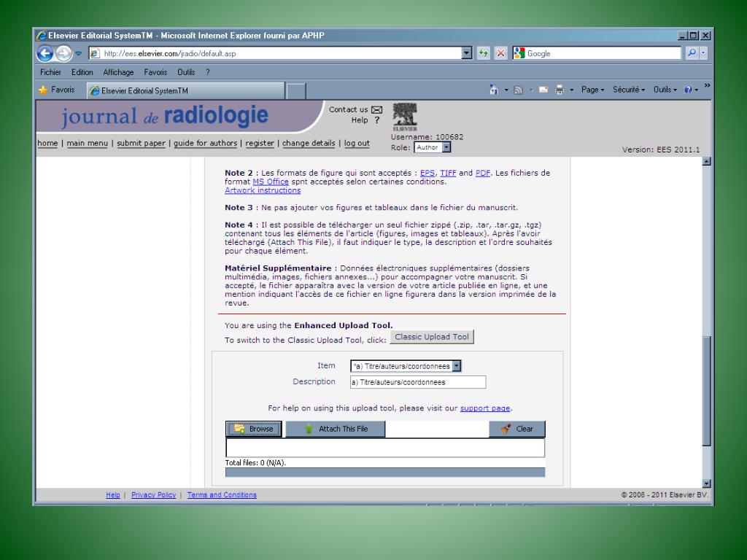
Task: Click the Attach This File button
Action: coord(335,429)
